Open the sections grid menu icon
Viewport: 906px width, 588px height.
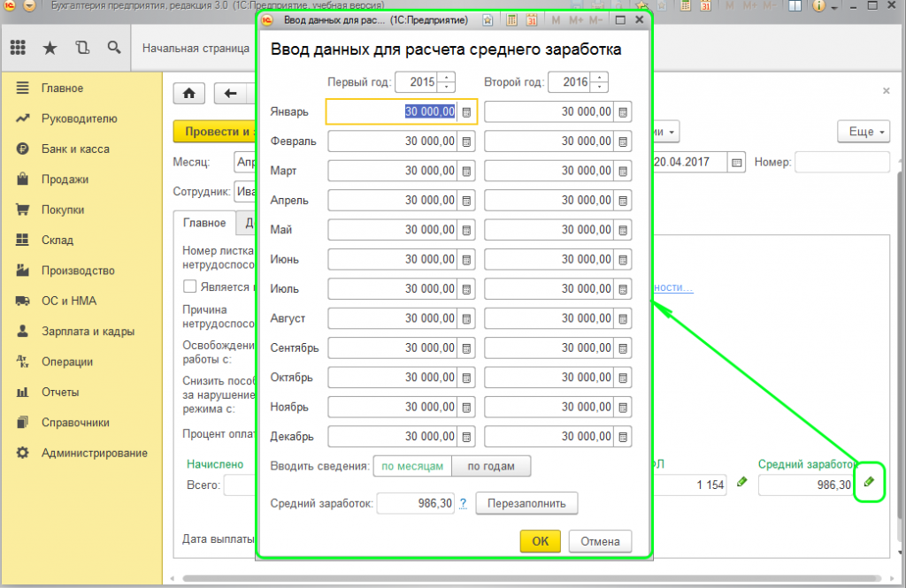18,48
